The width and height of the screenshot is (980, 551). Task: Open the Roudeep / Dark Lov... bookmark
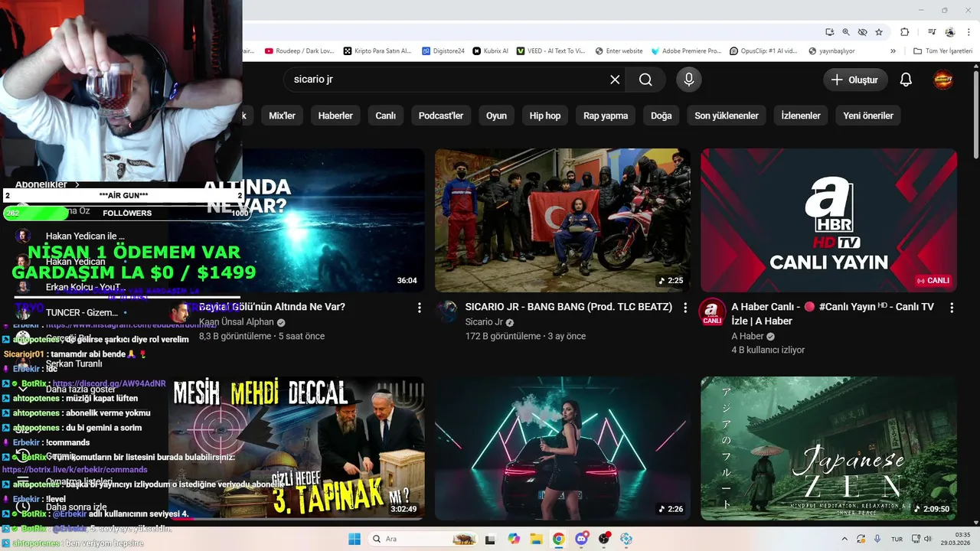(299, 51)
